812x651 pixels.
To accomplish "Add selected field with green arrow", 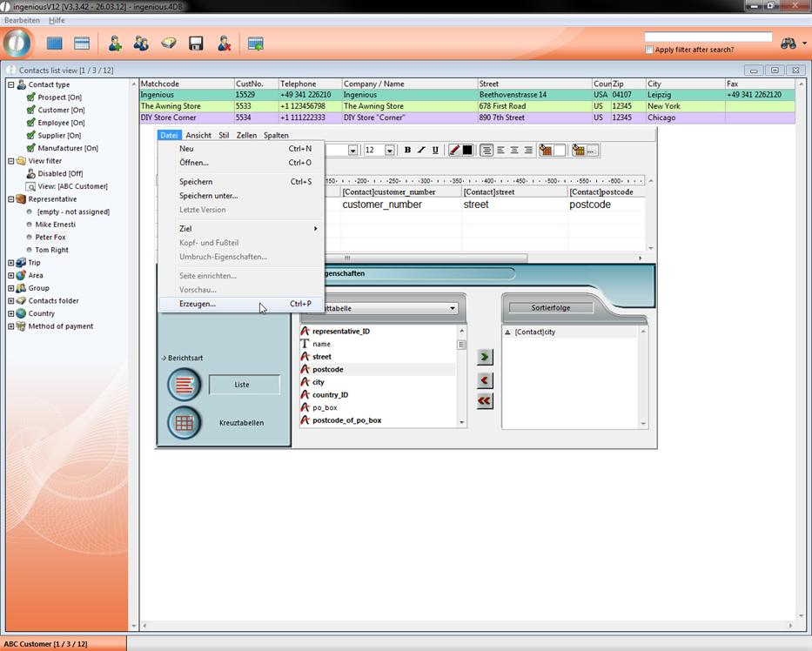I will (x=485, y=357).
